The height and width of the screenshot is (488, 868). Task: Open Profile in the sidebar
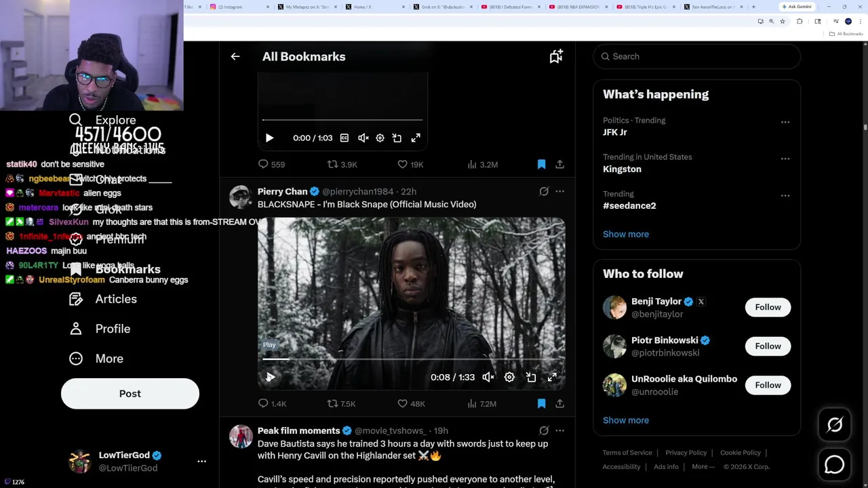pyautogui.click(x=100, y=329)
